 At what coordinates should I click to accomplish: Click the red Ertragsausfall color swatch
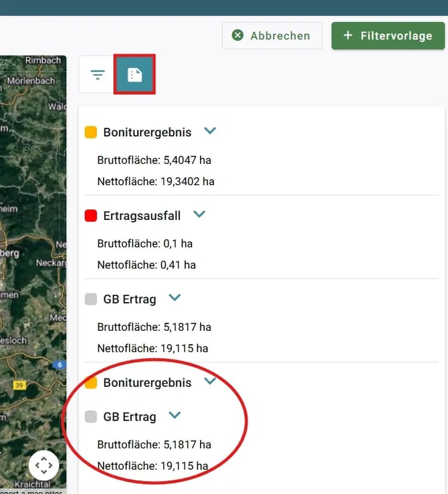[91, 216]
